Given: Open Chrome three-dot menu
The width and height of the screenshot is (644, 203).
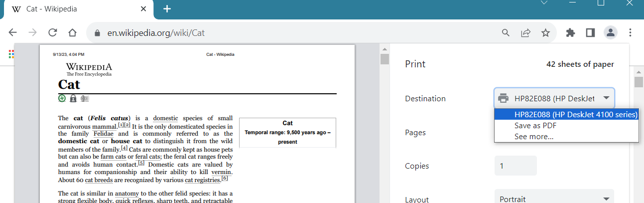Looking at the screenshot, I should 631,33.
